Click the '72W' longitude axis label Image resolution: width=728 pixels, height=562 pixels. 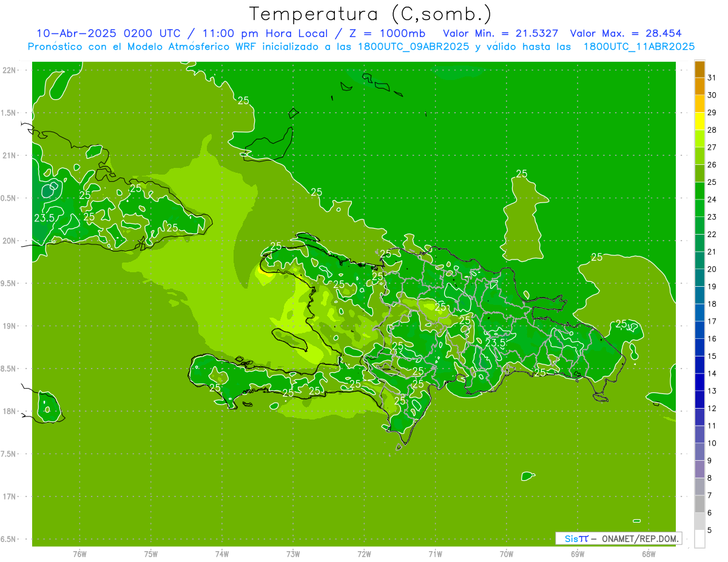(x=365, y=554)
